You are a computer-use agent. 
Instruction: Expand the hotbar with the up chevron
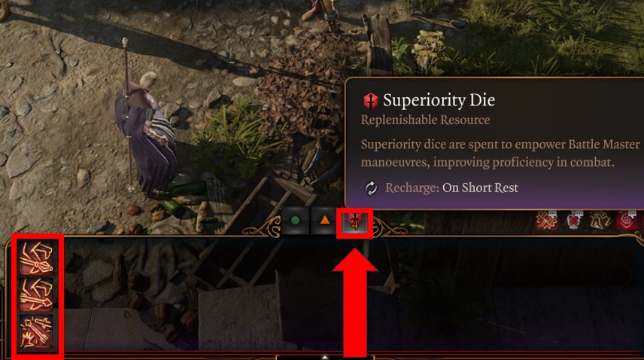click(x=324, y=357)
